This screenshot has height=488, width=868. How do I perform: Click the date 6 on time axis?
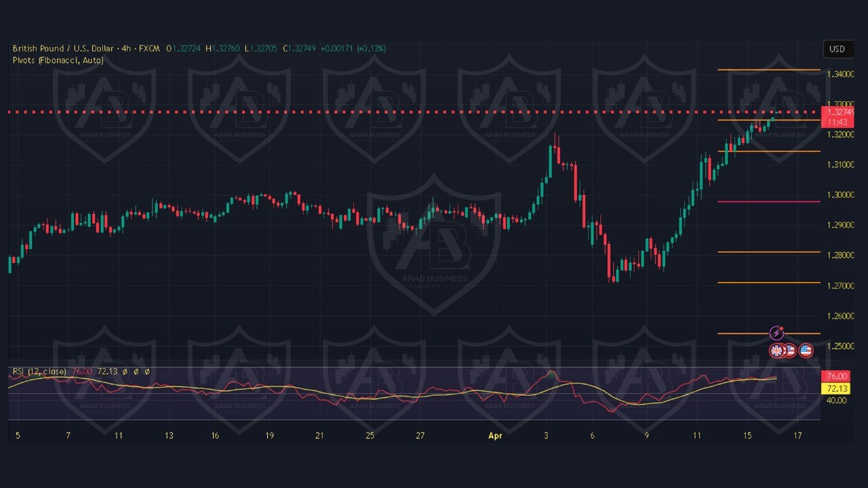tap(592, 436)
